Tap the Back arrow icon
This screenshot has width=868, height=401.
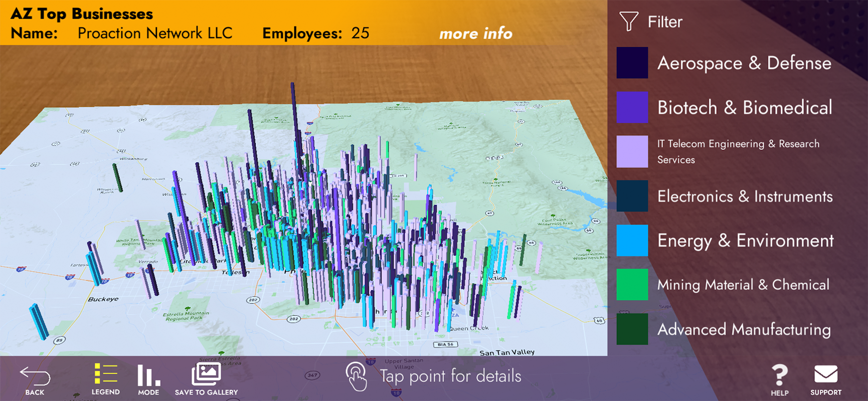point(35,377)
